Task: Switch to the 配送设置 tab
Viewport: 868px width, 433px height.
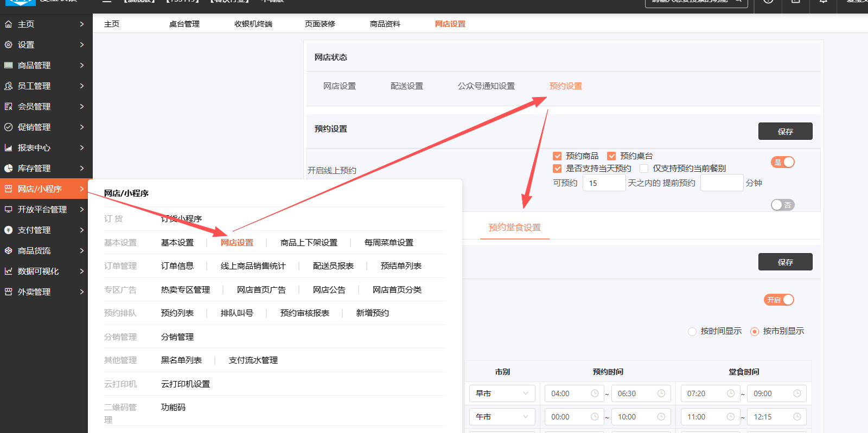Action: point(406,86)
